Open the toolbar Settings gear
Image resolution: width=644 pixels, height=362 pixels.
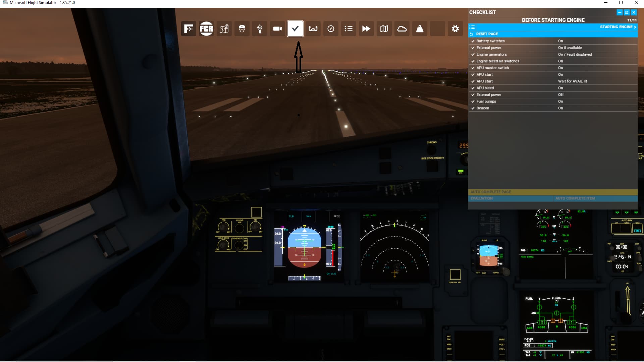pos(455,28)
